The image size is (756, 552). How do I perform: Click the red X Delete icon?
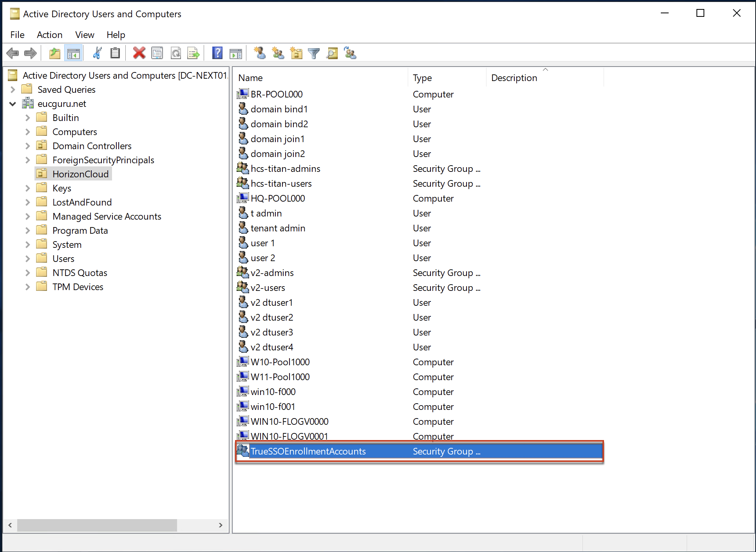(x=139, y=53)
